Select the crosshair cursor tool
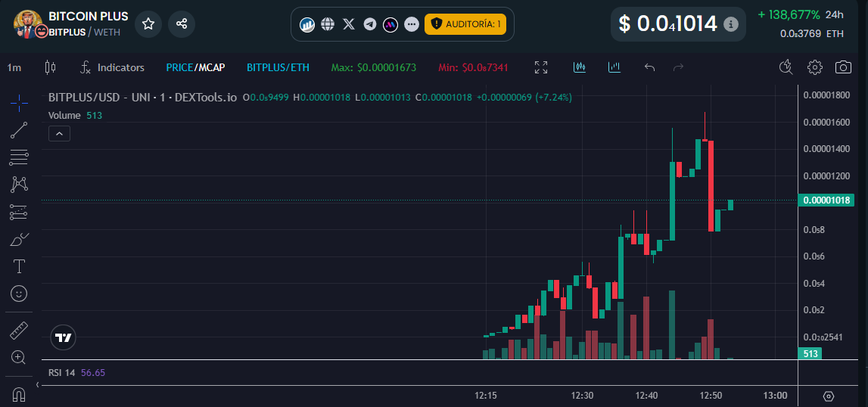Viewport: 868px width, 407px height. click(19, 102)
